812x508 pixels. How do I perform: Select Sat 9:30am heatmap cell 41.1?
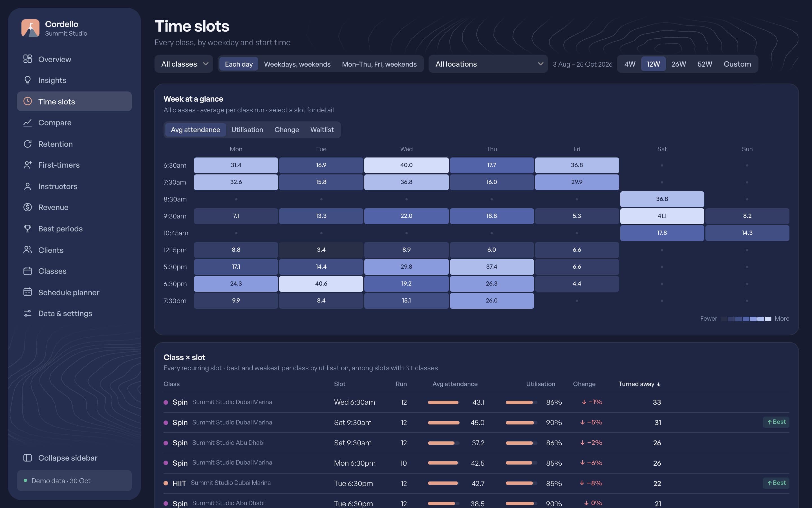pyautogui.click(x=662, y=216)
